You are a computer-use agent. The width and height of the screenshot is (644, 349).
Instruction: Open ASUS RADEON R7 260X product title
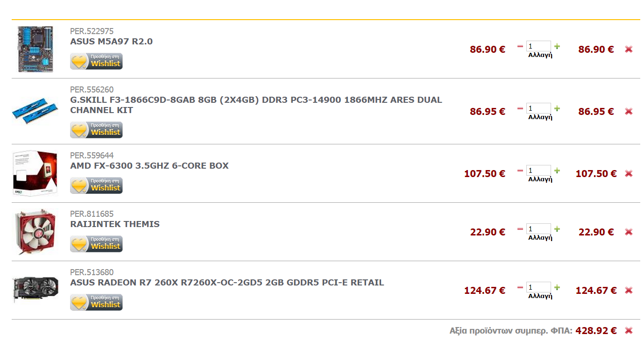point(227,283)
